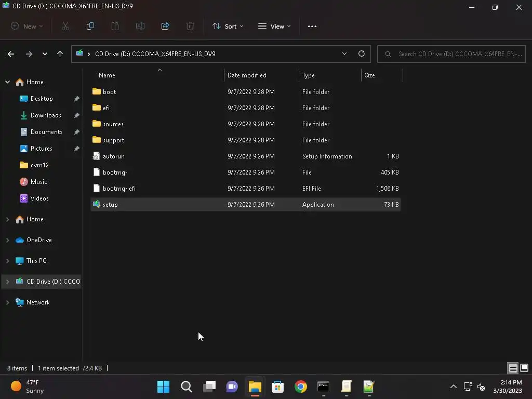The width and height of the screenshot is (532, 399).
Task: Open the weather widget showing Sunny
Action: [28, 387]
